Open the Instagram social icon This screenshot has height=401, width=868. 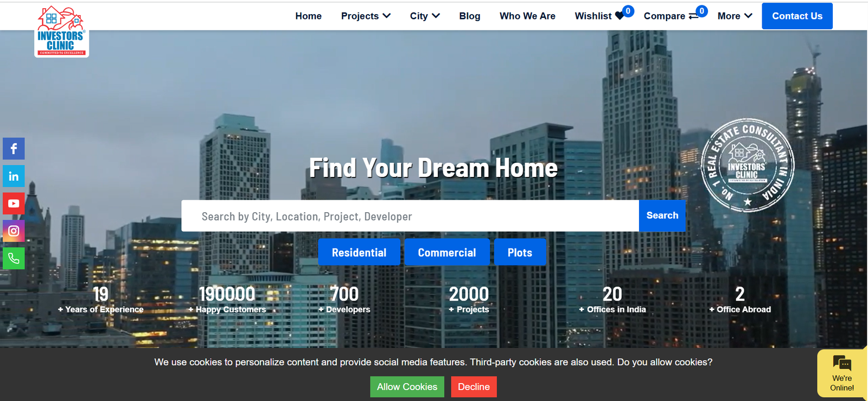(14, 231)
